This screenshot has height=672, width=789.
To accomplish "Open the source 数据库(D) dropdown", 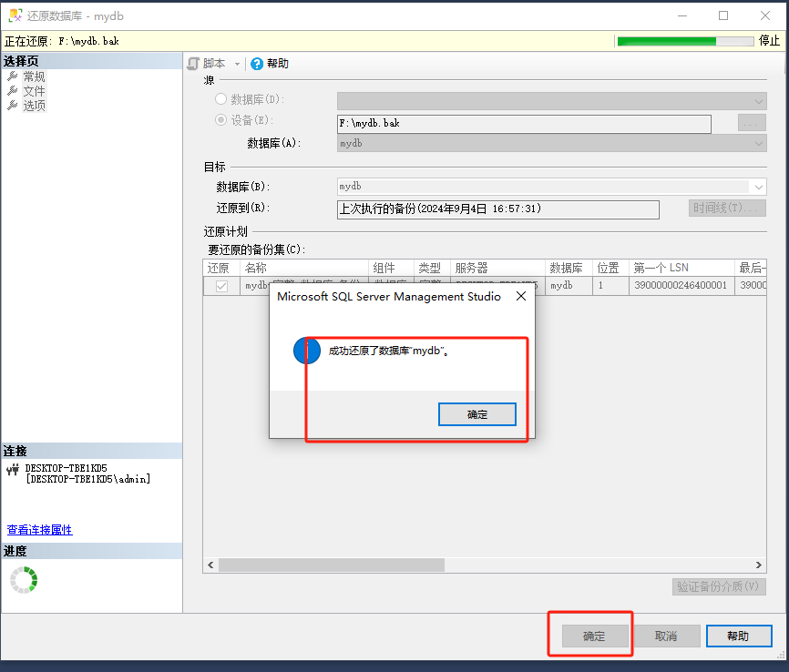I will 551,101.
